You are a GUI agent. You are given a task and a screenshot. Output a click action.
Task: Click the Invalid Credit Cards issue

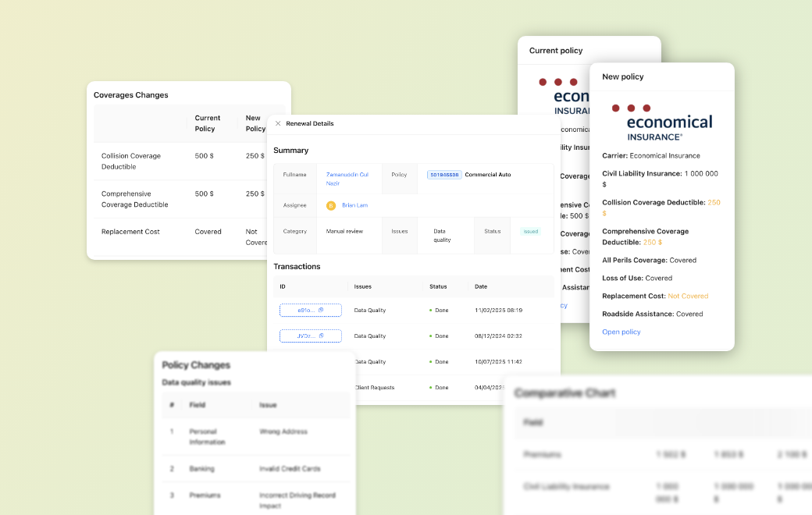(x=290, y=469)
